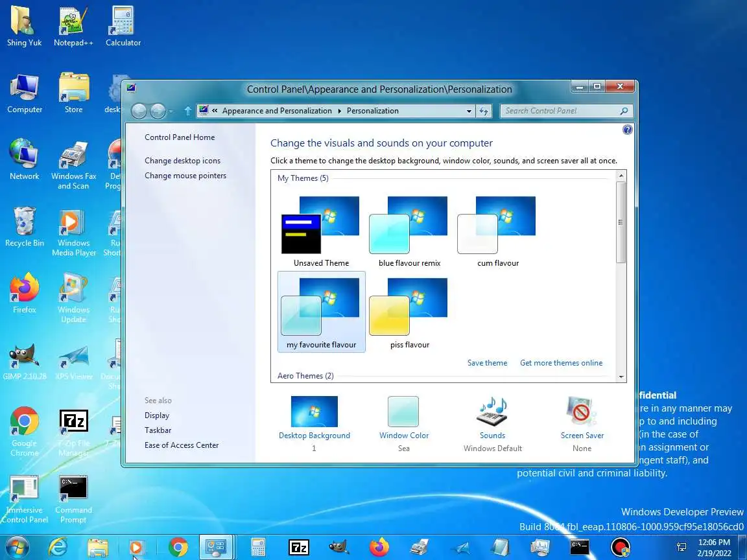The image size is (747, 560).
Task: Open the GIMP 2.10.28 desktop shortcut
Action: click(24, 361)
